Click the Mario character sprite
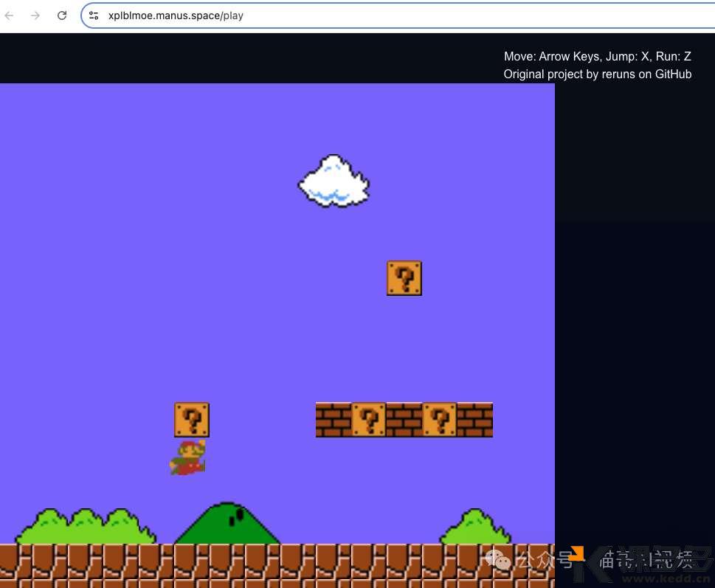 pos(188,457)
